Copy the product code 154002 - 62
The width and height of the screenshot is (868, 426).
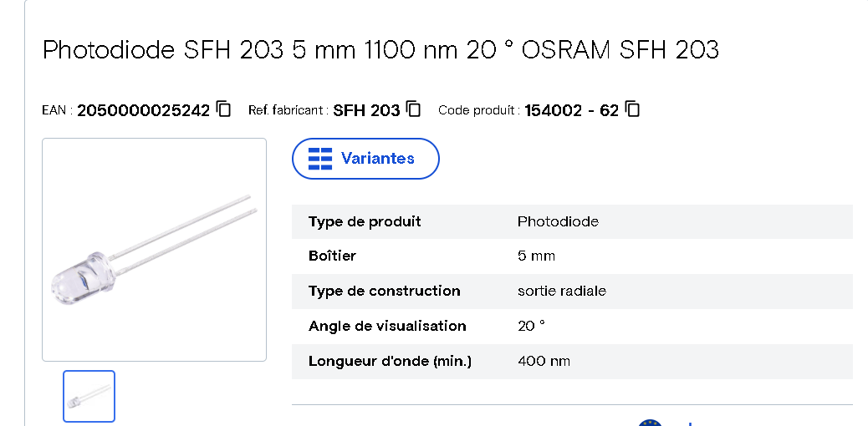632,109
